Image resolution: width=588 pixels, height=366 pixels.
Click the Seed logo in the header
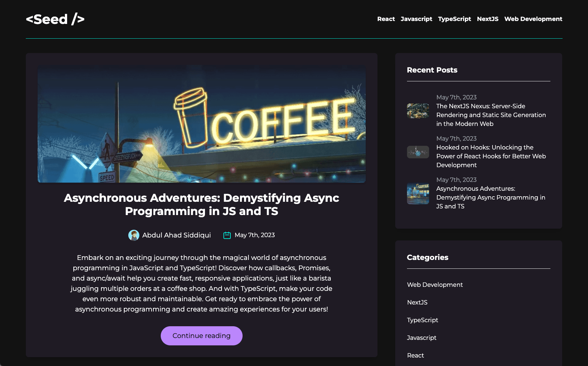coord(55,19)
